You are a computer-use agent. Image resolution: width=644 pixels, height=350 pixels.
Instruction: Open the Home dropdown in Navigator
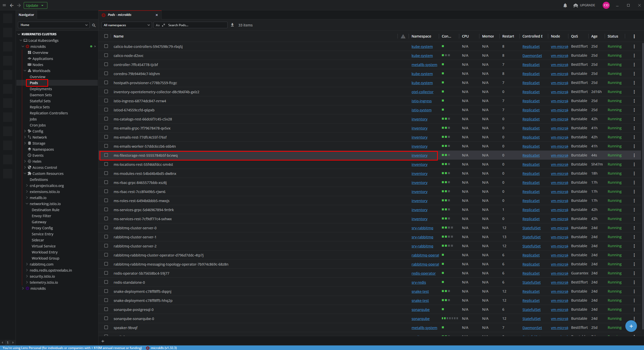pos(54,25)
